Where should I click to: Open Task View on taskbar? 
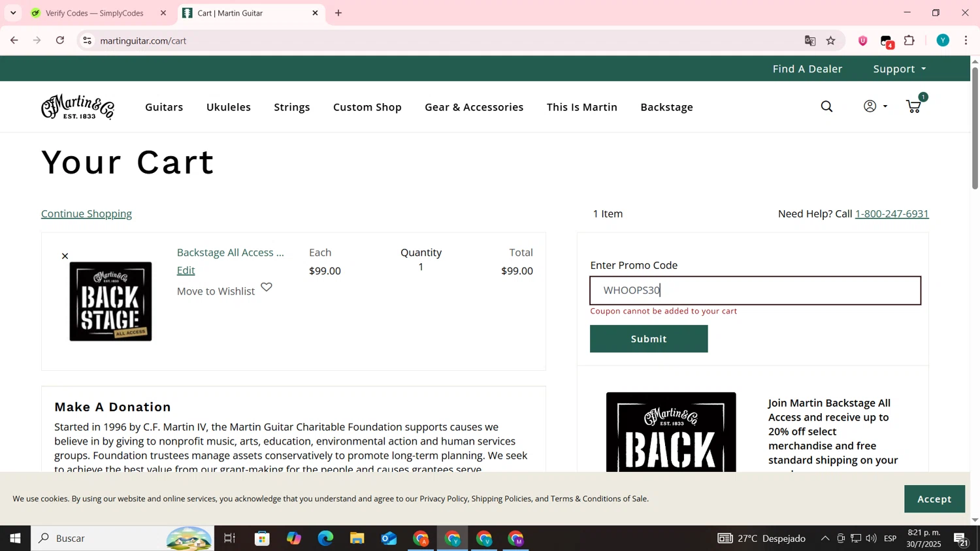pyautogui.click(x=229, y=539)
